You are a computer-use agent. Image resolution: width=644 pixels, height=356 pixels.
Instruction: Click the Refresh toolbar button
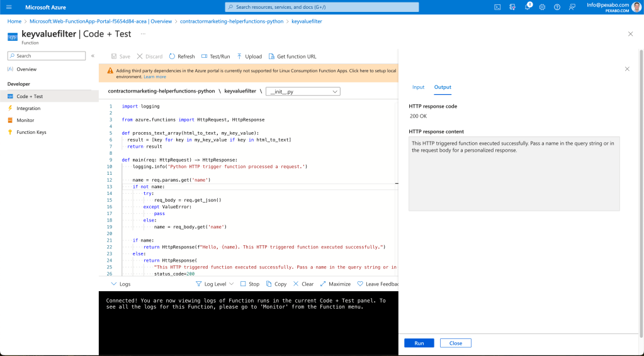[181, 57]
